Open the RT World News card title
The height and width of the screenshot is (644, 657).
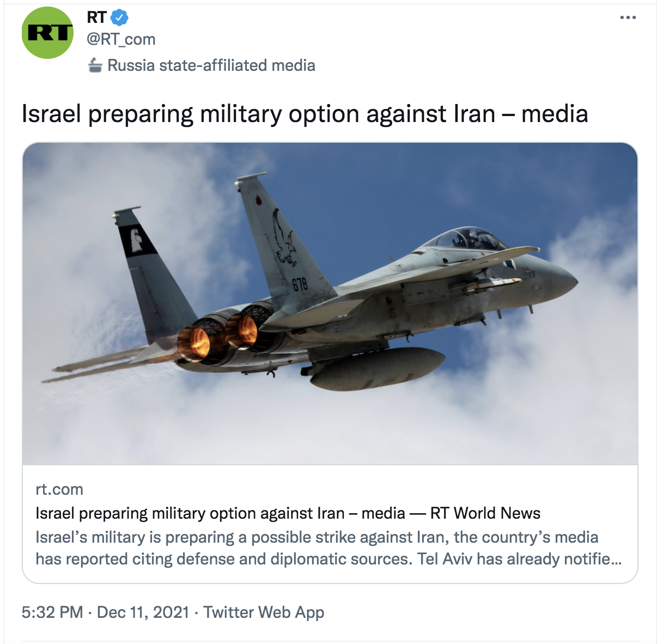coord(288,513)
